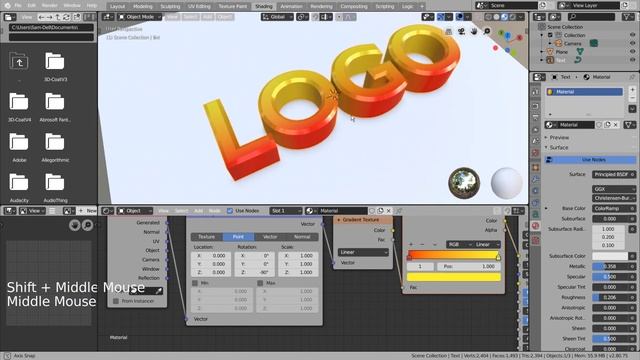Click the yellow color swatch in ColorRamp
This screenshot has height=360, width=640.
pos(453,277)
